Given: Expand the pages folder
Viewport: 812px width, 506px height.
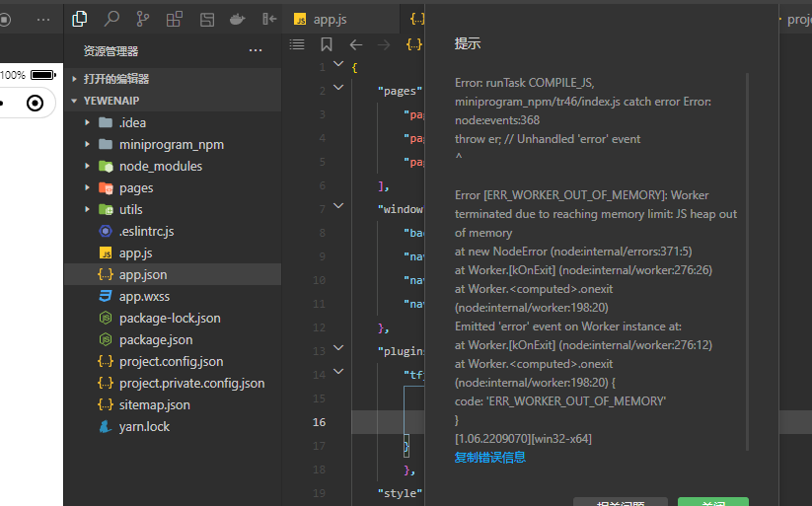Looking at the screenshot, I should (x=173, y=188).
